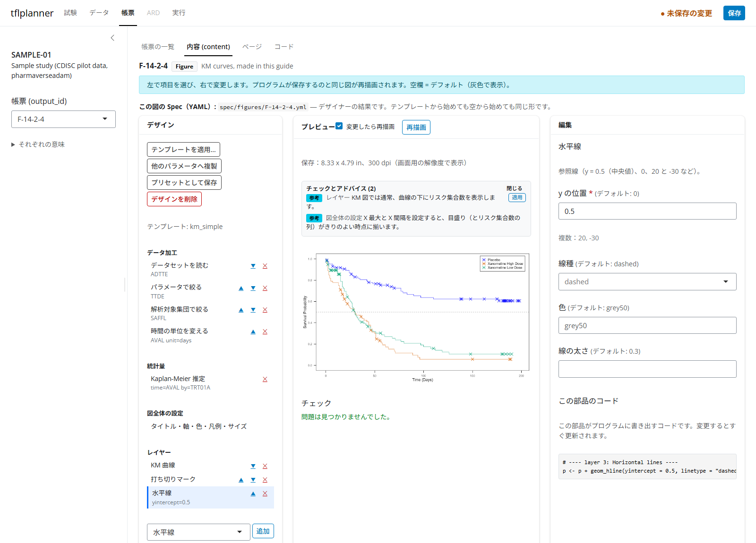
Task: Click the 保存 button
Action: [734, 13]
